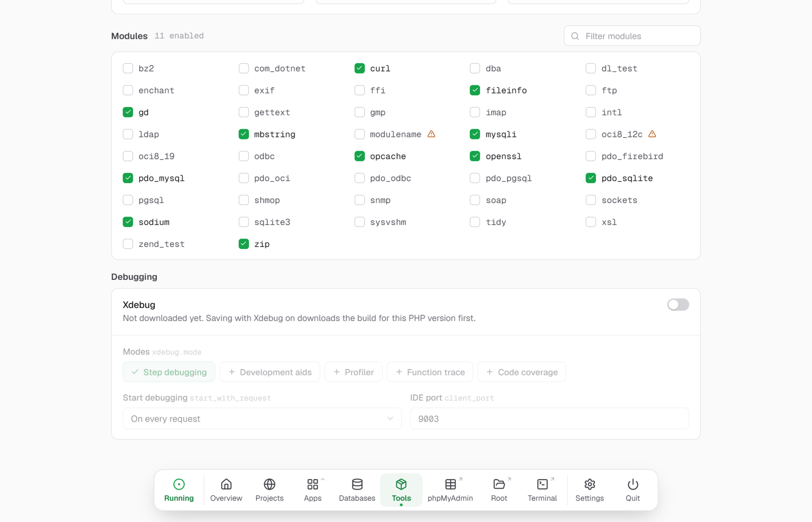The image size is (812, 522).
Task: Uncheck the fileinfo module
Action: pos(475,90)
